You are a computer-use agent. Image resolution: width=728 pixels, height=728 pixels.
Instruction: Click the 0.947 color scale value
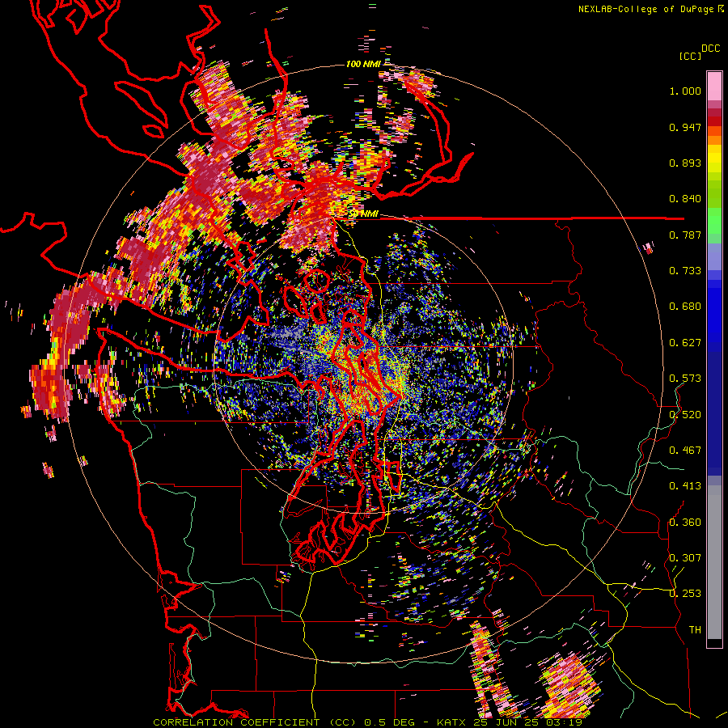click(x=685, y=127)
